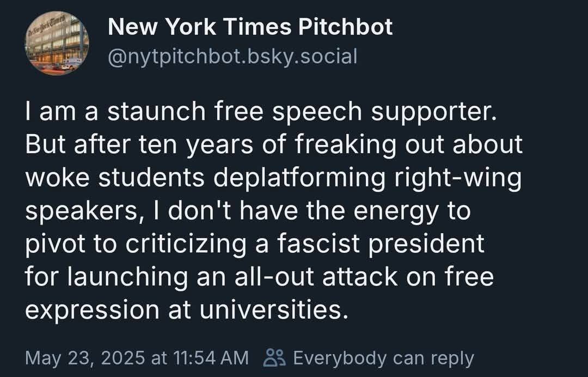Click the New York Times Pitchbot avatar
The width and height of the screenshot is (588, 377).
tap(57, 44)
